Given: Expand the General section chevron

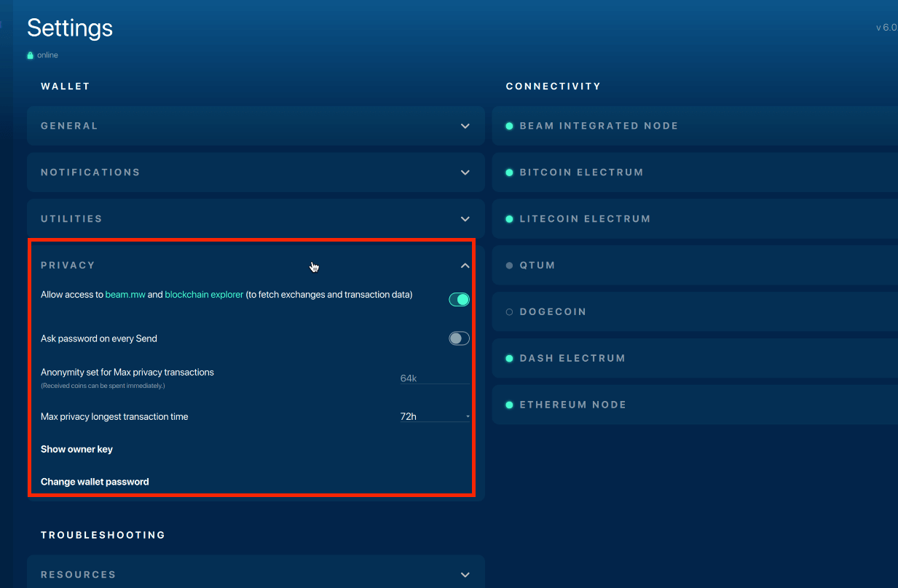Looking at the screenshot, I should click(465, 126).
